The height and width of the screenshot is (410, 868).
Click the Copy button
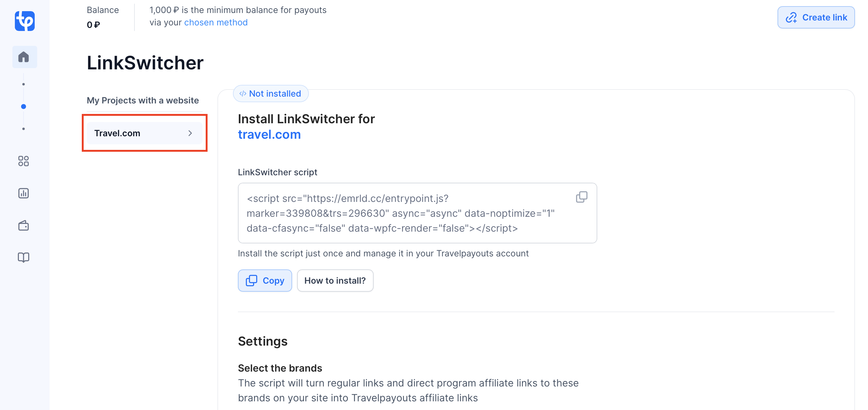pyautogui.click(x=265, y=280)
